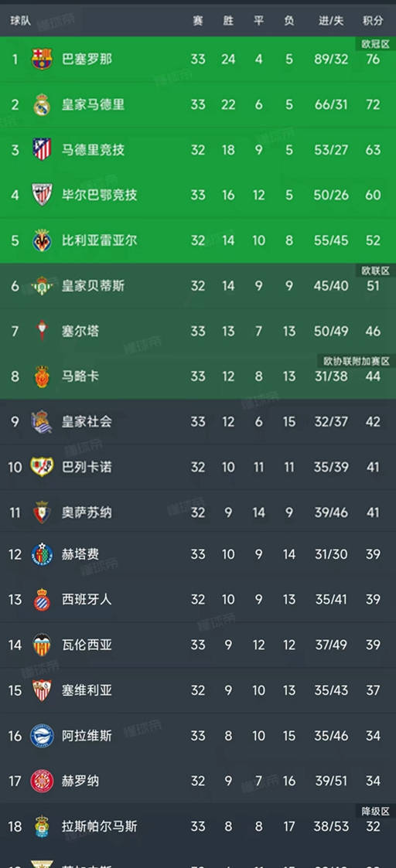Select the Mallorca crest icon
This screenshot has height=868, width=396.
[42, 376]
